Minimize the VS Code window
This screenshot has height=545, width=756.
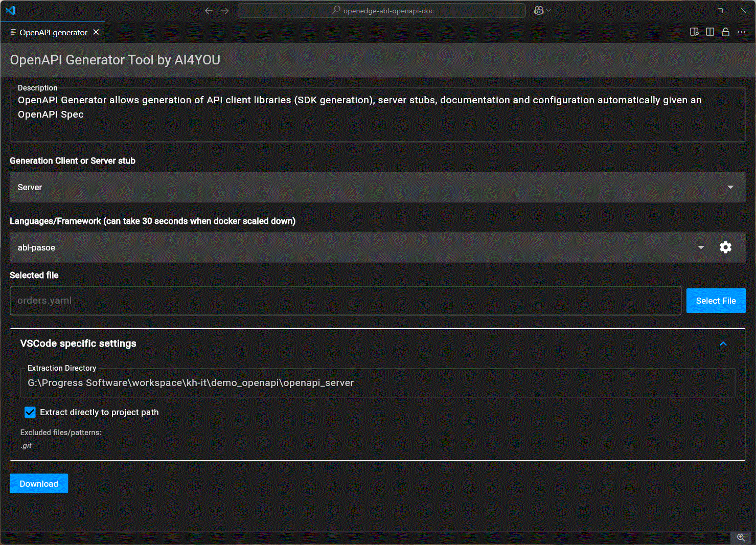[x=697, y=10]
